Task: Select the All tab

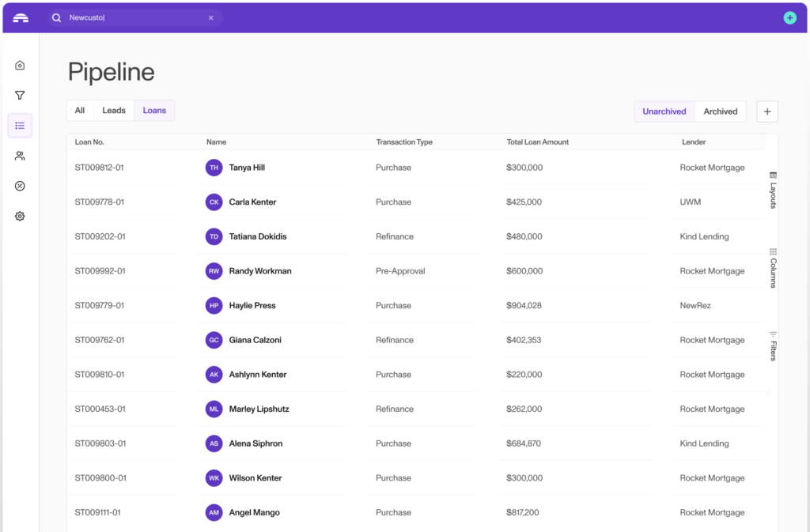Action: pyautogui.click(x=80, y=111)
